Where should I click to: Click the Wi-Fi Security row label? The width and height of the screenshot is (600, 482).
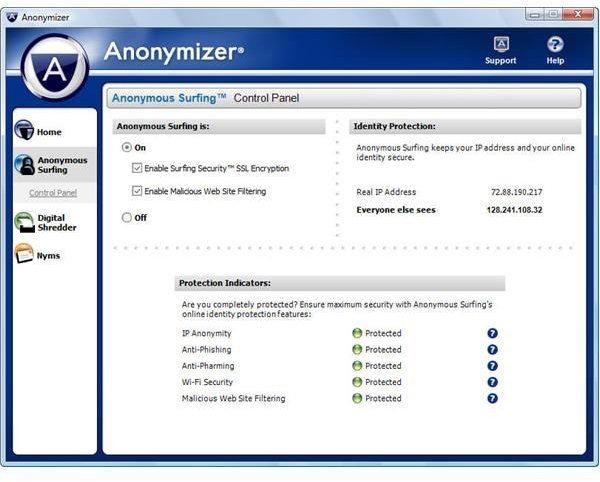(207, 382)
